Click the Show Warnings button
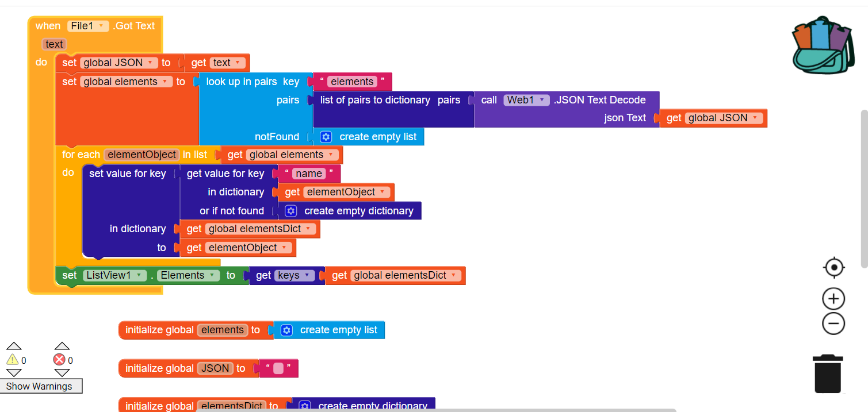868x412 pixels. [x=40, y=386]
